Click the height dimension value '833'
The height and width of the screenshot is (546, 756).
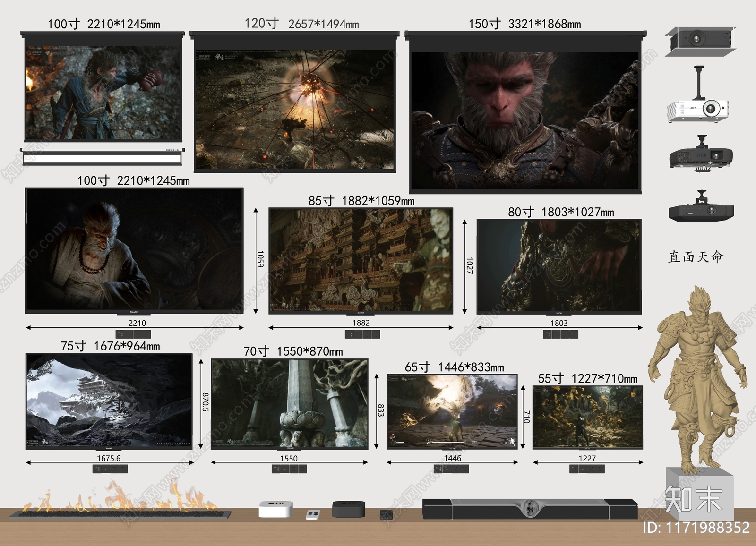coord(380,410)
